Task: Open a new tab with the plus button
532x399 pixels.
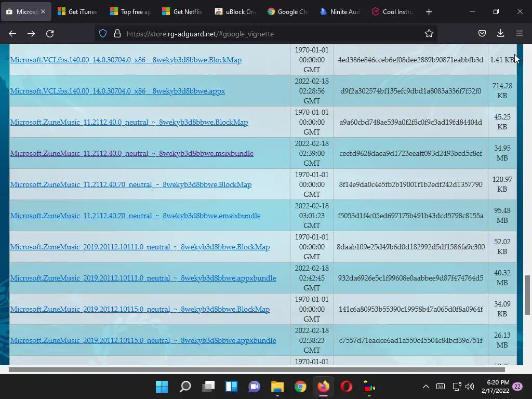Action: [429, 12]
